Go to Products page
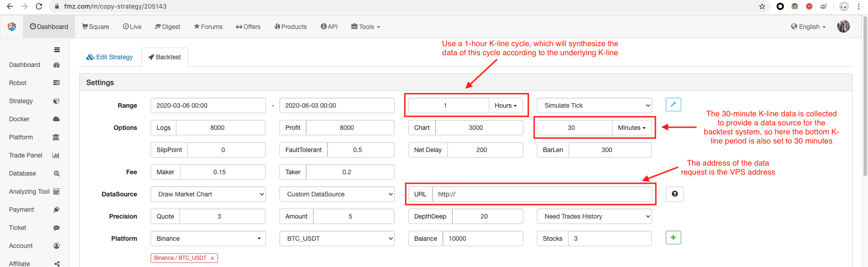 pyautogui.click(x=290, y=27)
